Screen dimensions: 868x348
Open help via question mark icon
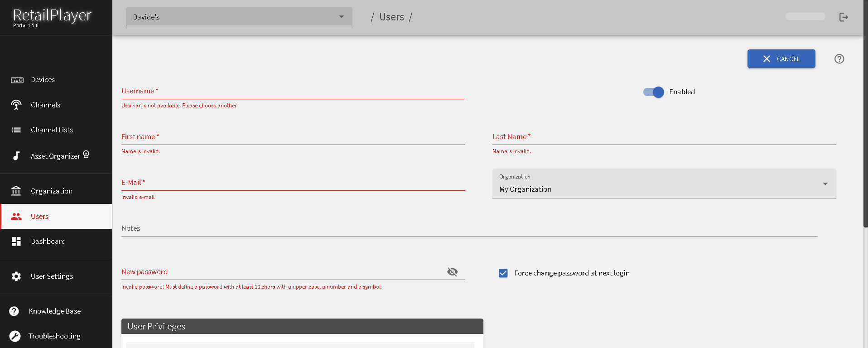pos(839,59)
